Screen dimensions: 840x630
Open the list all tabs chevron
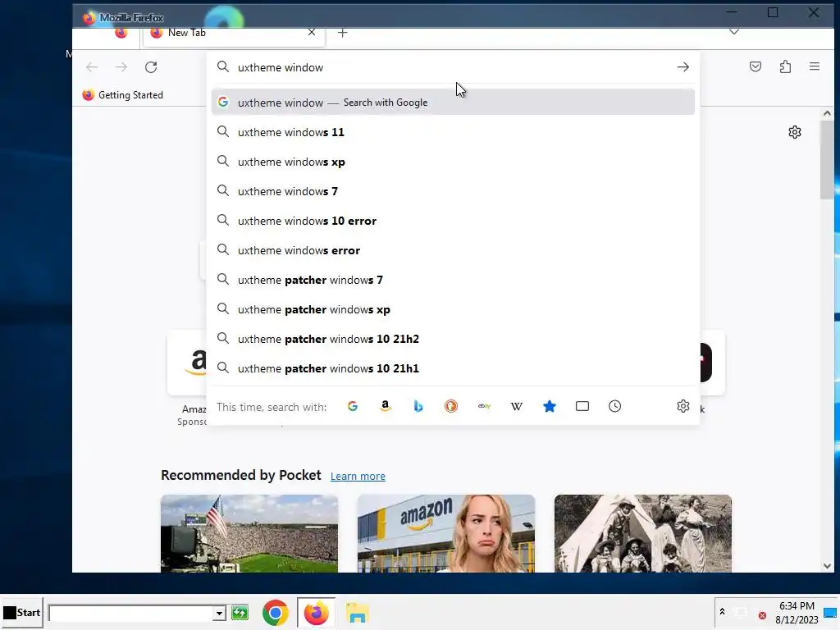[x=734, y=32]
